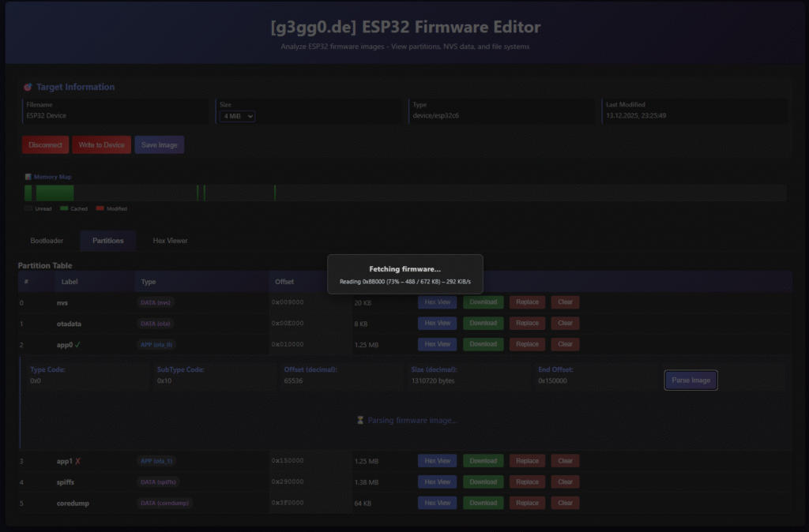Click the Target Information heading icon
809x532 pixels.
pyautogui.click(x=28, y=87)
